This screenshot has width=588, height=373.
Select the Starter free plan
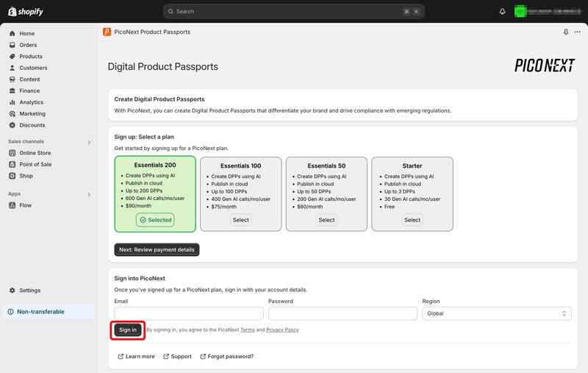click(x=412, y=220)
